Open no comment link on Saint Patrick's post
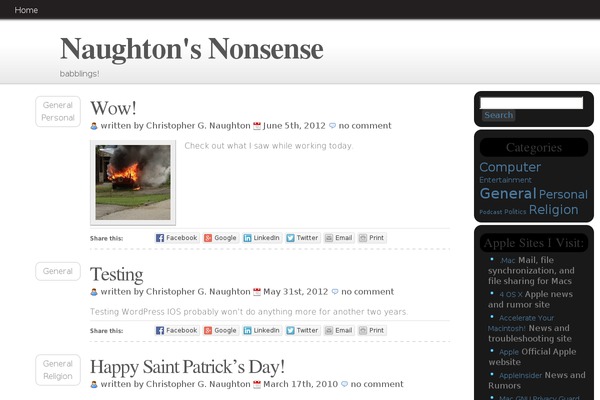 pyautogui.click(x=377, y=384)
